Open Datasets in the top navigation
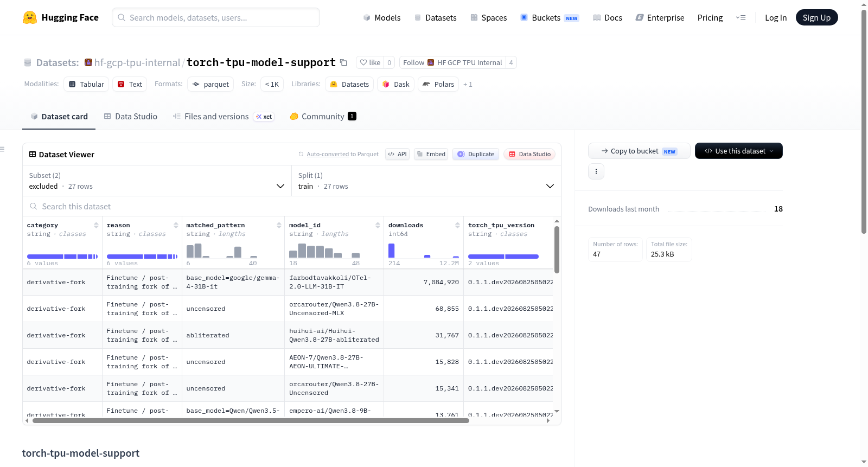The image size is (868, 467). pyautogui.click(x=436, y=17)
